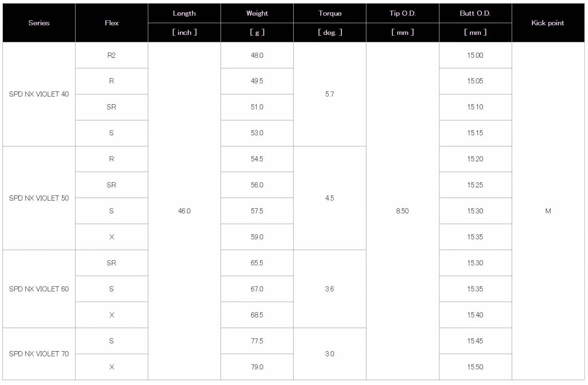588x385 pixels.
Task: Select the SPD NX VIOLET 70 series cell
Action: [39, 354]
